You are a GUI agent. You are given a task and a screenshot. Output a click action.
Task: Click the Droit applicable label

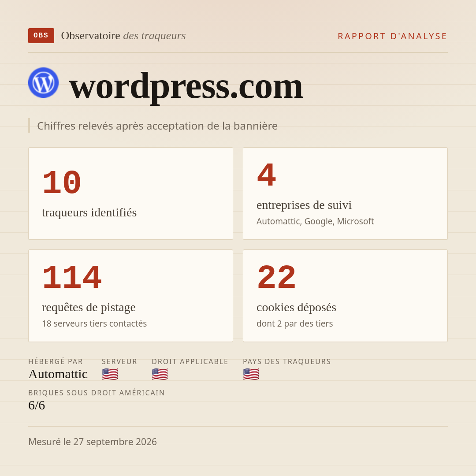point(190,361)
